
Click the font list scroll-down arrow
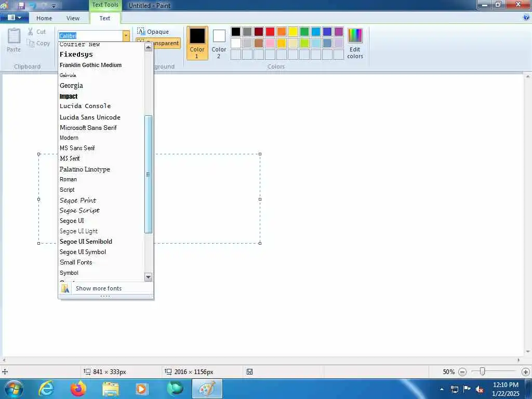[148, 277]
